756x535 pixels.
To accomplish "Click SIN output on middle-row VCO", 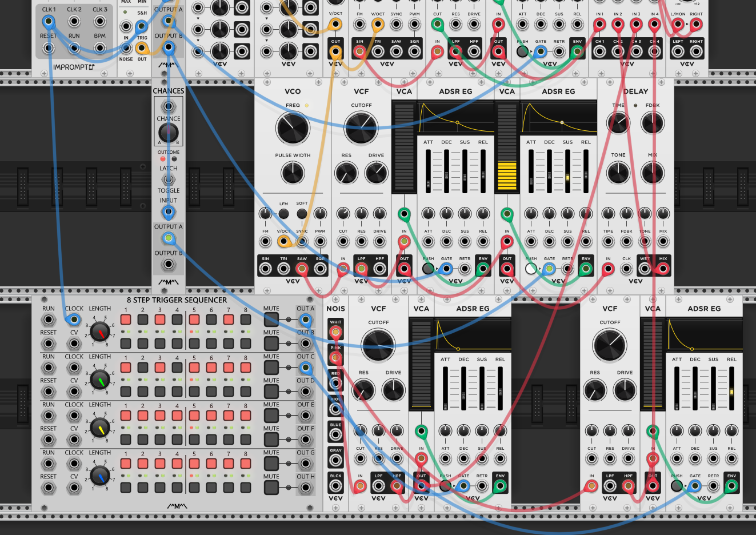I will [x=265, y=269].
